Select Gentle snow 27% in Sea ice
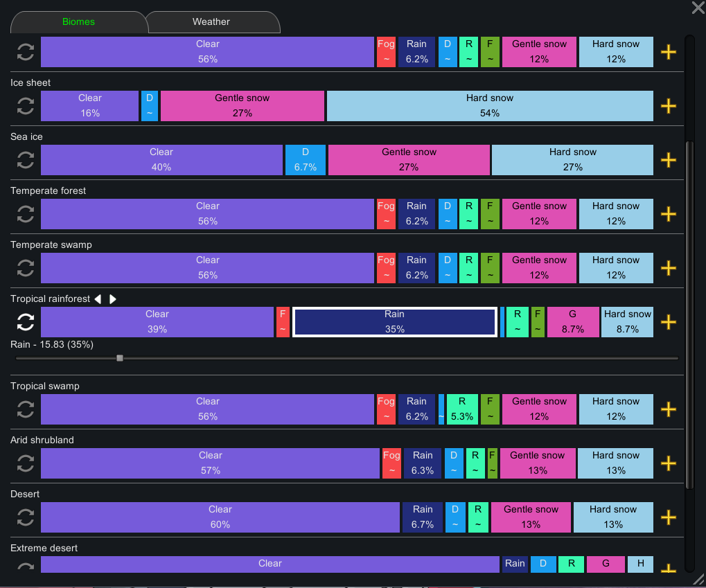This screenshot has height=588, width=706. coord(409,160)
